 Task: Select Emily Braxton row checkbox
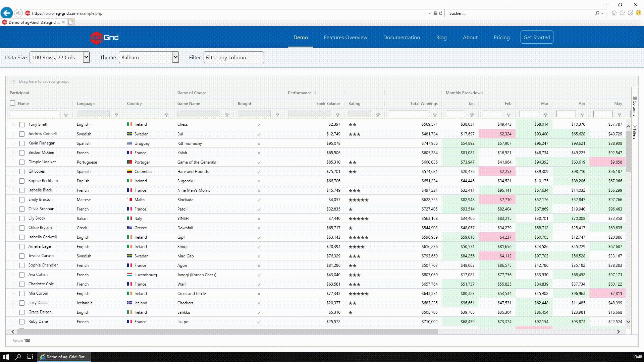22,200
